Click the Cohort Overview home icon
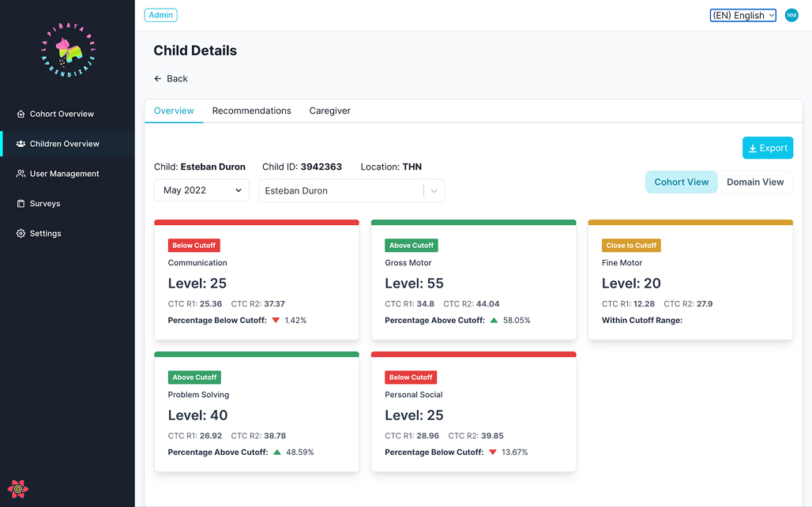Screen dimensions: 812x507 [21, 115]
